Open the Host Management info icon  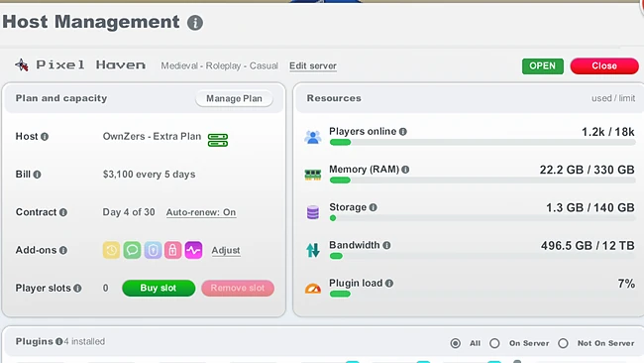pos(195,23)
